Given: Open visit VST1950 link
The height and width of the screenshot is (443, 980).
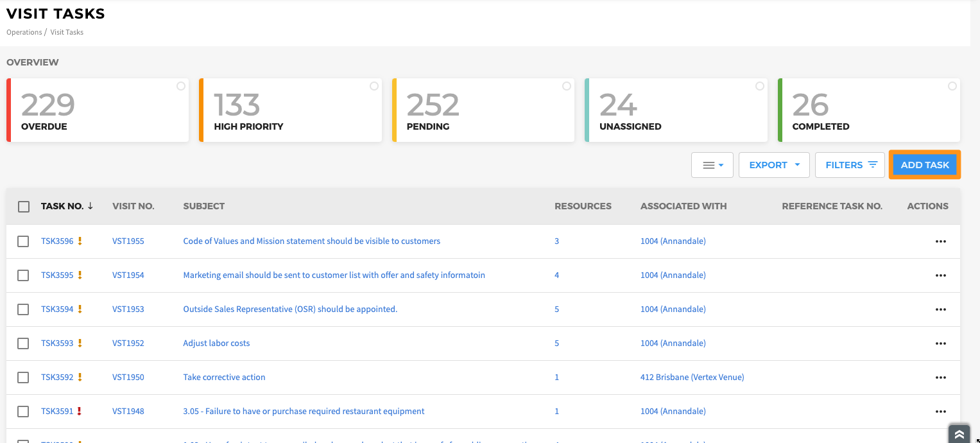Looking at the screenshot, I should click(x=128, y=378).
